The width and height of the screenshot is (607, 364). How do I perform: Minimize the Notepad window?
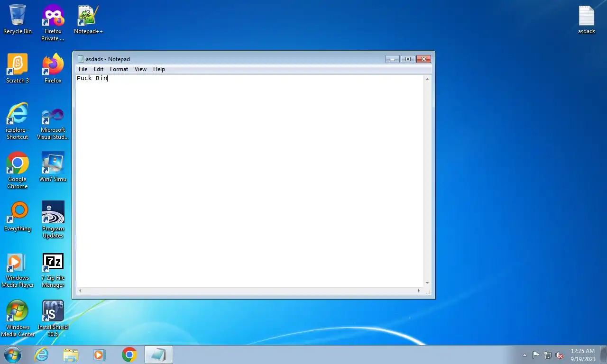click(392, 59)
